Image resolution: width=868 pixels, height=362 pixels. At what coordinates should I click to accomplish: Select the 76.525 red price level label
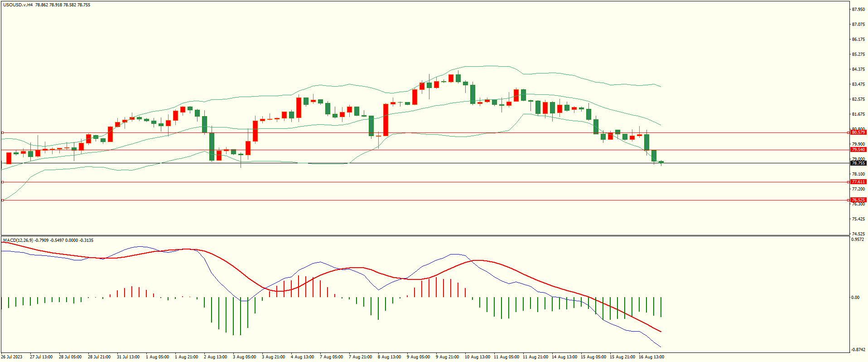pos(858,200)
